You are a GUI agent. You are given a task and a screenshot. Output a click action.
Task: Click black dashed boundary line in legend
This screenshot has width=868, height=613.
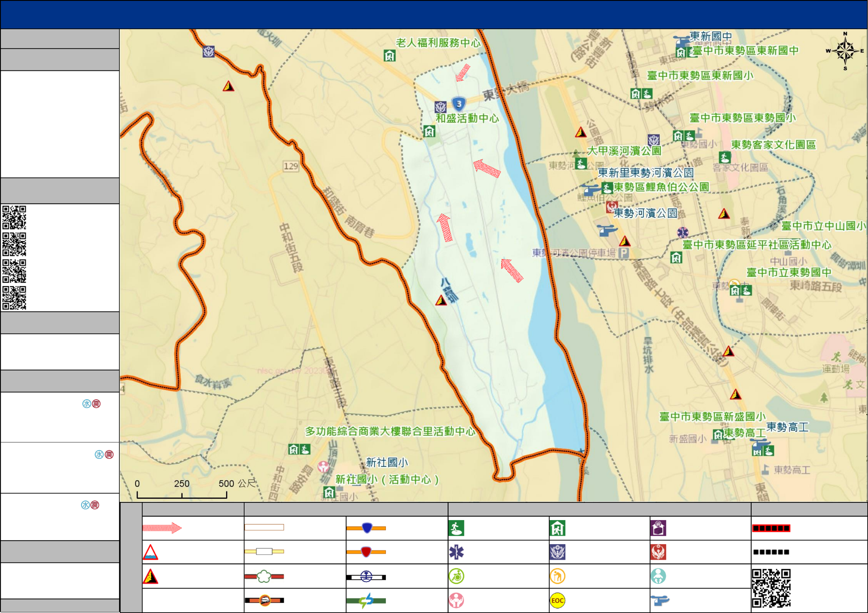pyautogui.click(x=771, y=552)
